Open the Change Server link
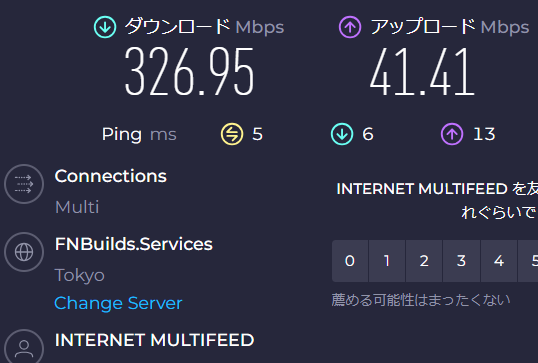This screenshot has width=538, height=363. [x=118, y=303]
